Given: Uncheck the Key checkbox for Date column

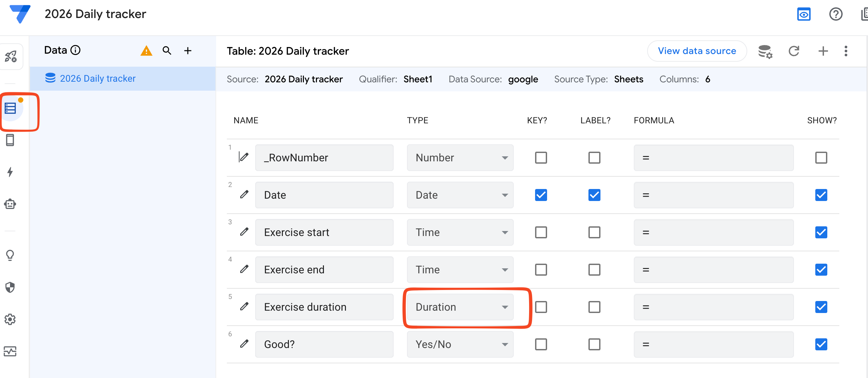Looking at the screenshot, I should click(x=540, y=195).
